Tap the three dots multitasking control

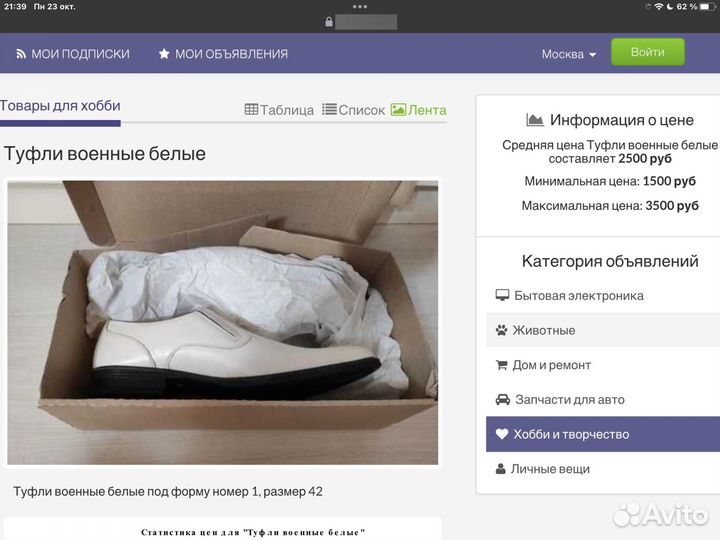(x=360, y=6)
